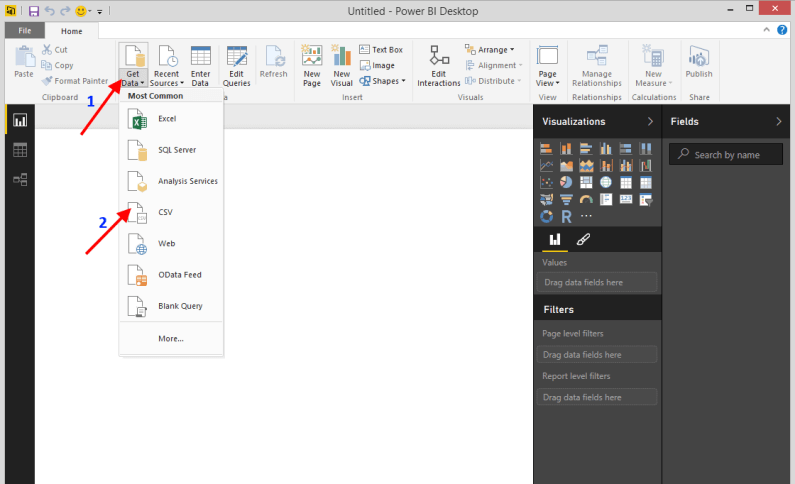The image size is (795, 484).
Task: Click the Search by name field
Action: pyautogui.click(x=732, y=155)
